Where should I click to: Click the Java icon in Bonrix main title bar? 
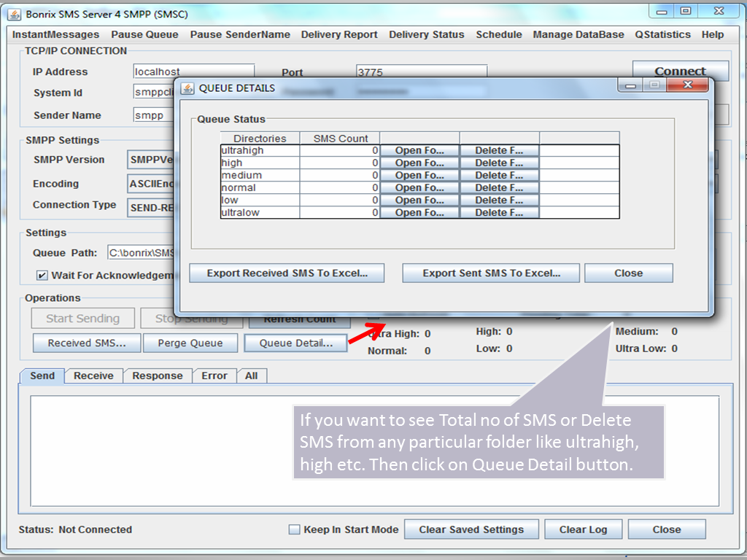15,15
